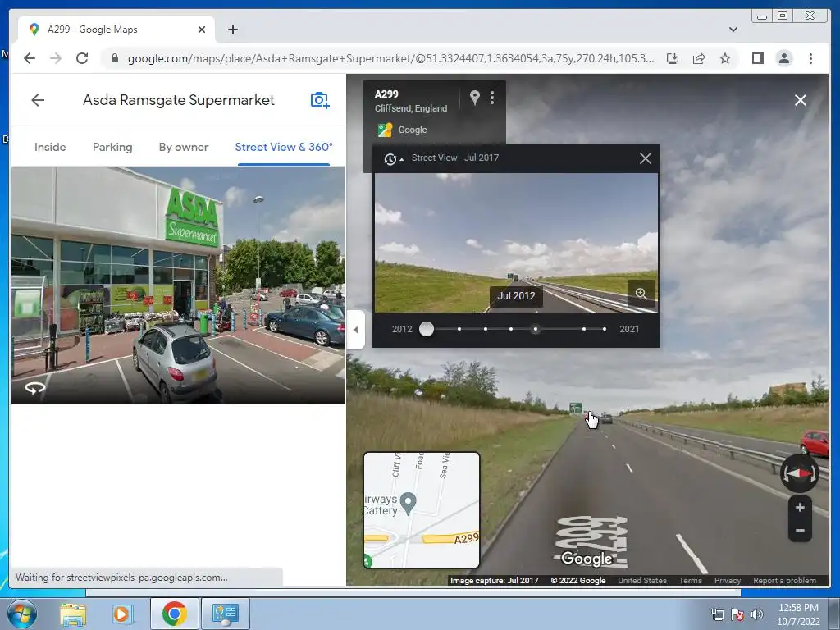
Task: Open the Privacy link
Action: [x=728, y=580]
